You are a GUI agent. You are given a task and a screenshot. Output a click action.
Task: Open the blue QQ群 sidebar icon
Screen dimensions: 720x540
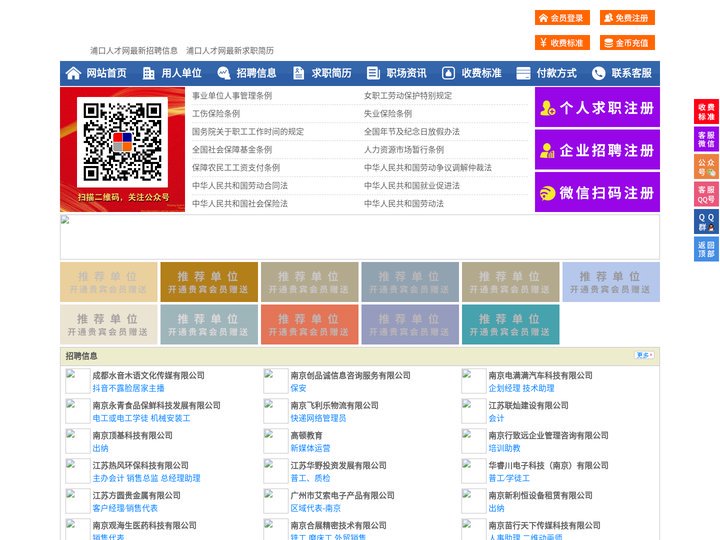coord(706,222)
